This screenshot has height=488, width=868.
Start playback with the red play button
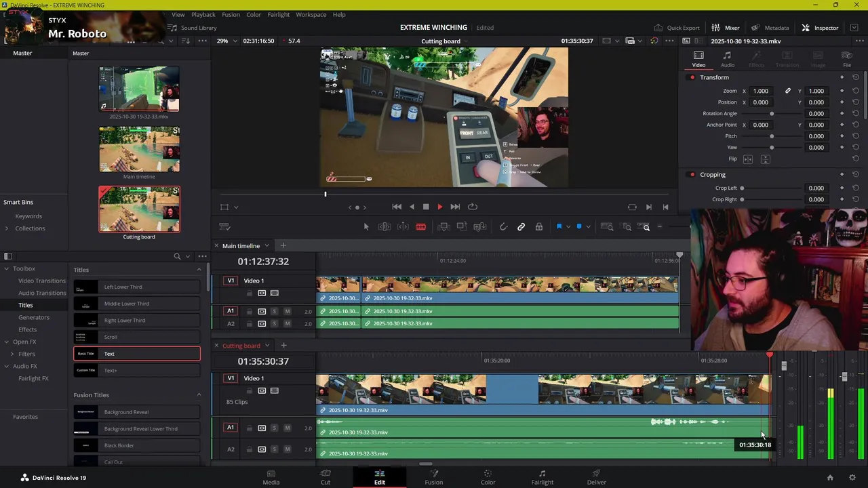point(439,207)
